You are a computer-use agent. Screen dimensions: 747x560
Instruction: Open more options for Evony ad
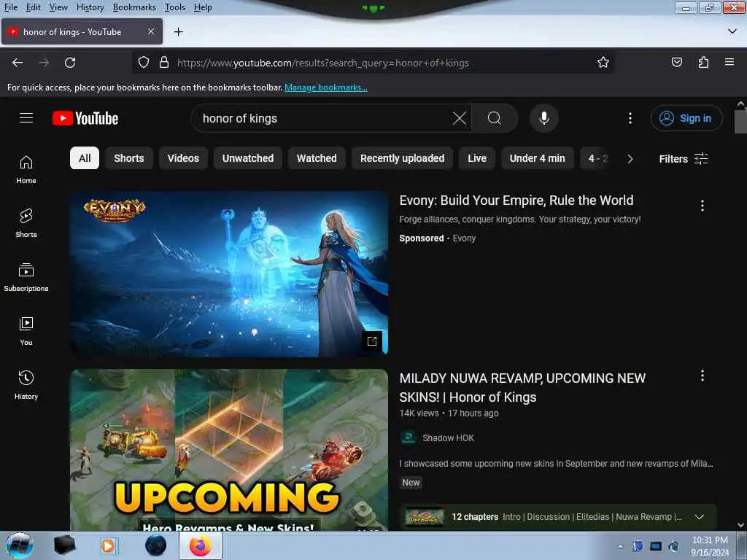[x=703, y=206]
